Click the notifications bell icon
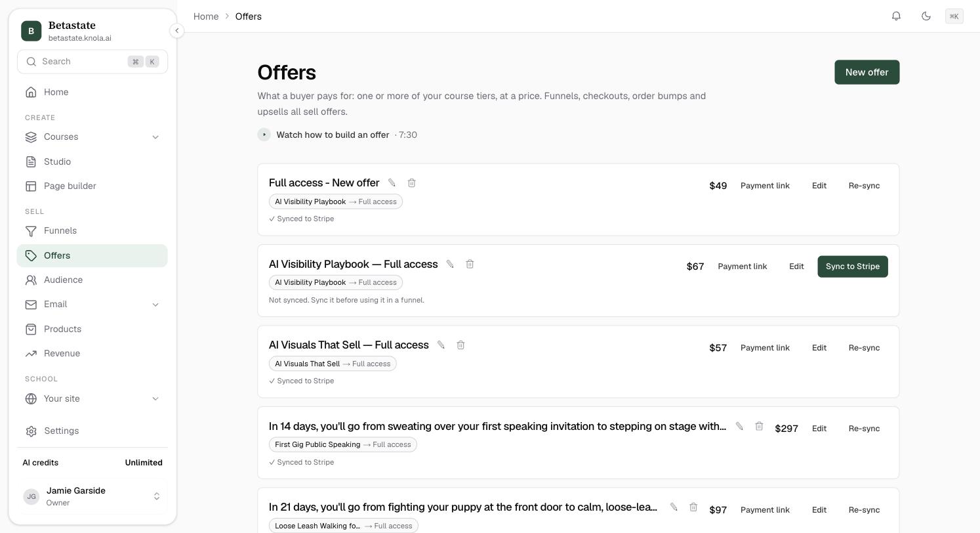Screen dimensions: 980x533 click(896, 16)
